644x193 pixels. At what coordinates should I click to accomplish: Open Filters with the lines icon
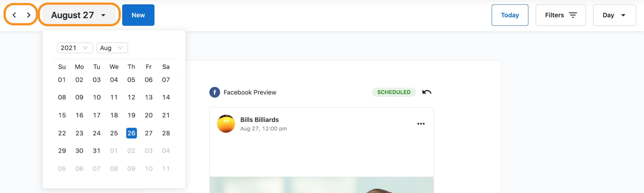(561, 15)
